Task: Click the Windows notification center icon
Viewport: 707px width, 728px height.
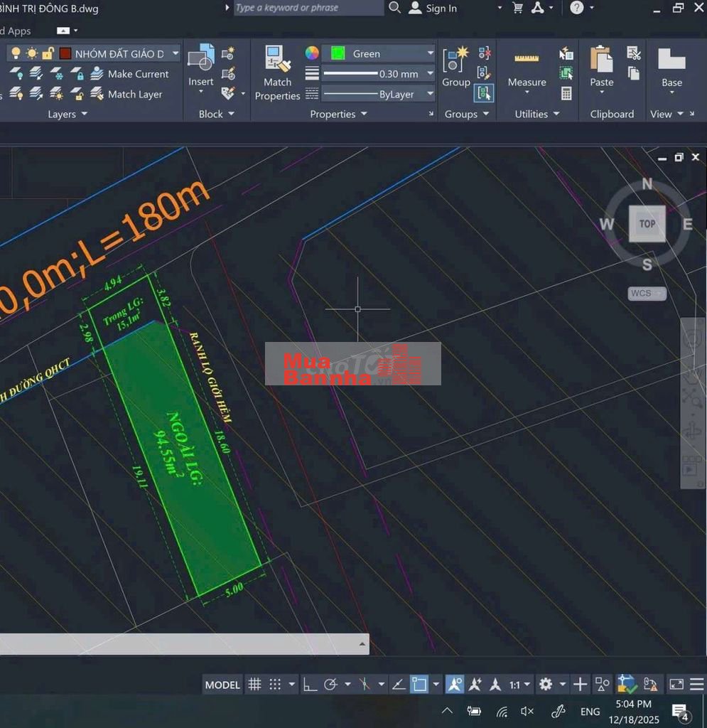Action: pos(679,712)
